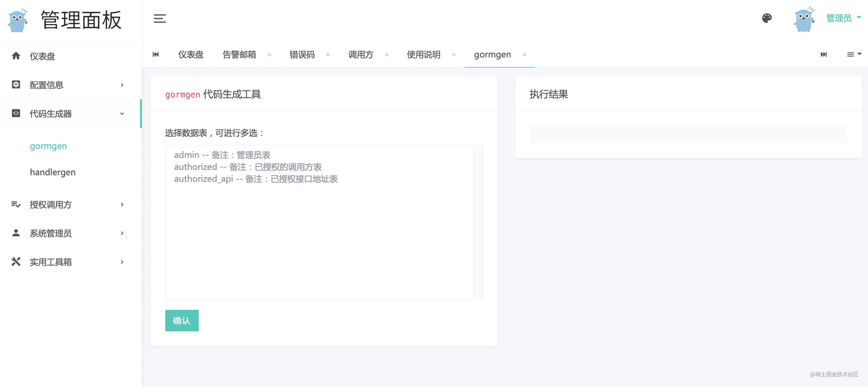Click the gopher logo beside 管理面板
Viewport: 868px width, 387px height.
click(x=18, y=20)
